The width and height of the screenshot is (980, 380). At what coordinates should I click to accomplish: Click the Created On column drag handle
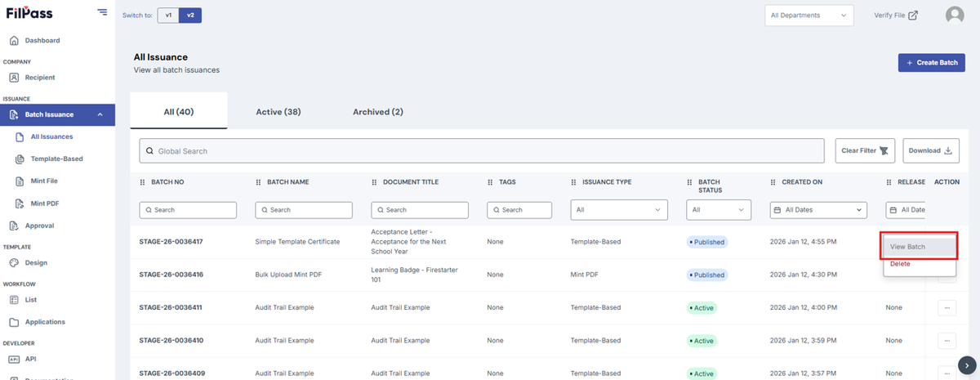click(x=773, y=182)
